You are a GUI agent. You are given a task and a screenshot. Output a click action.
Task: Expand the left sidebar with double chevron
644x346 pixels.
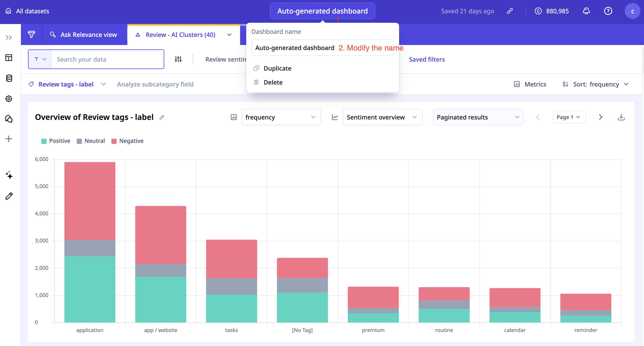click(x=9, y=38)
